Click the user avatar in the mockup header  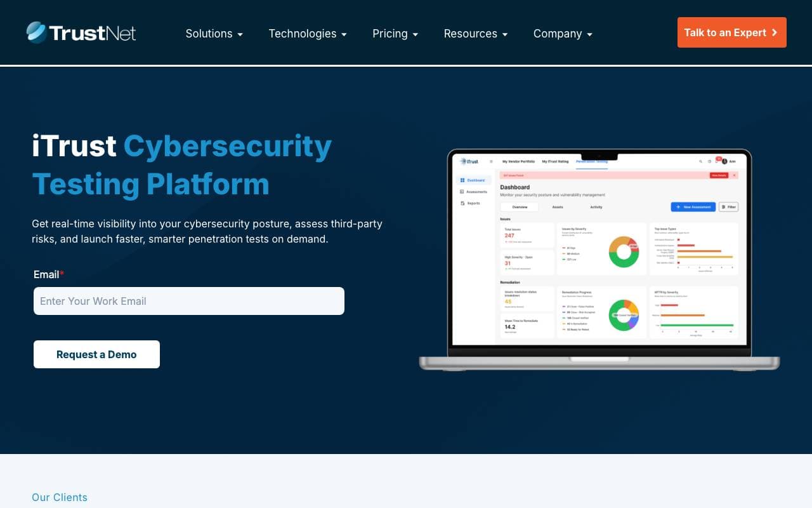click(x=724, y=161)
